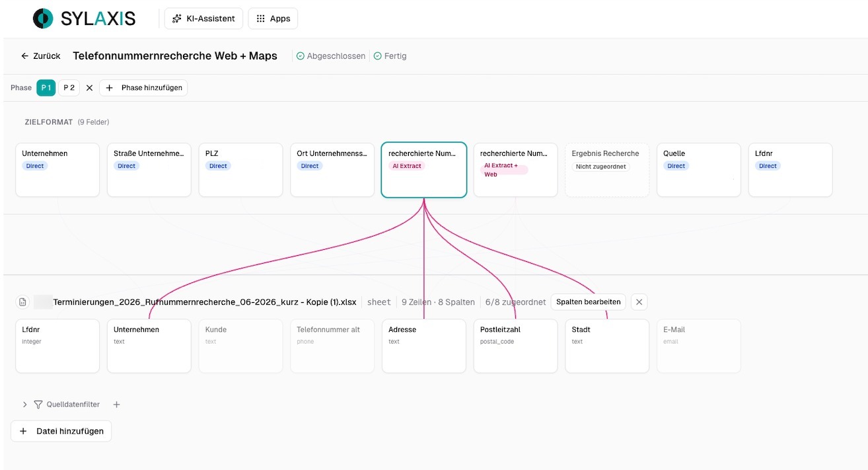Click the Quelldatenfilter funnel icon
Screen dimensions: 868x470
pyautogui.click(x=38, y=405)
